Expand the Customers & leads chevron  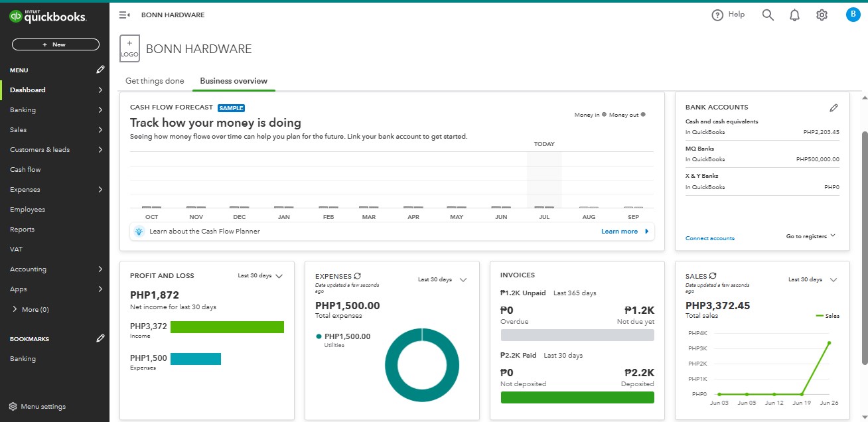(x=100, y=150)
